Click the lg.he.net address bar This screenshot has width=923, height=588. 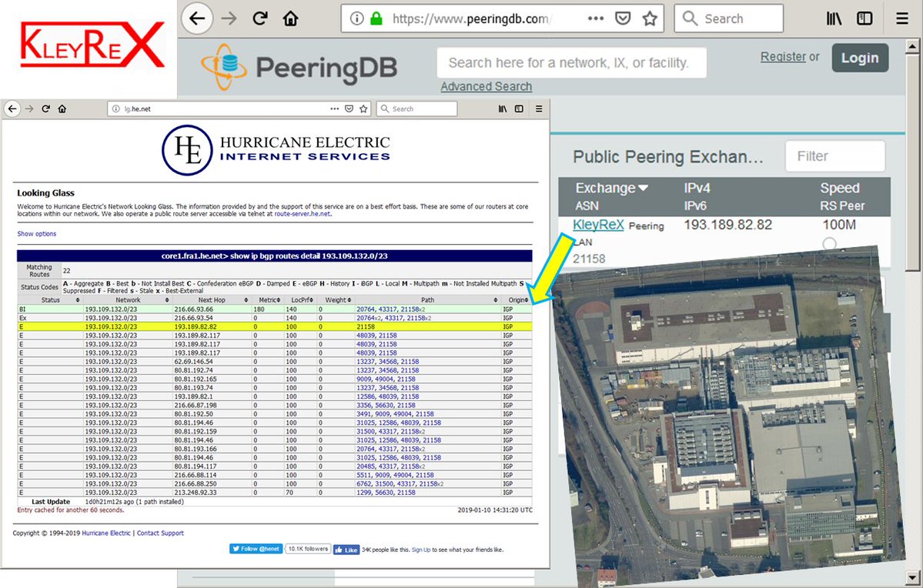(x=239, y=109)
